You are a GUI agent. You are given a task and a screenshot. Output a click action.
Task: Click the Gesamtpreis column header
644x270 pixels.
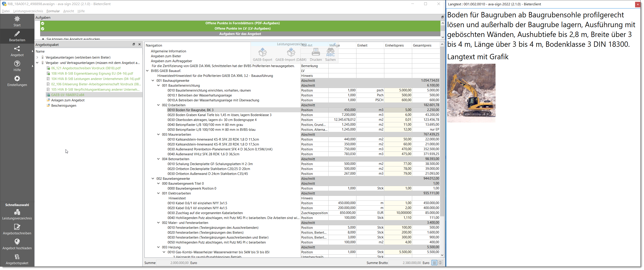click(x=426, y=45)
